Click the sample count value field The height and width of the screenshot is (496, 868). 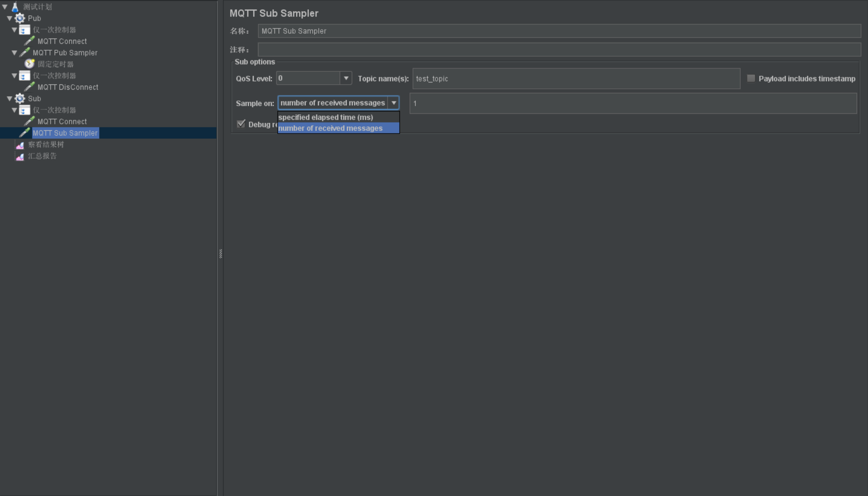pos(633,103)
